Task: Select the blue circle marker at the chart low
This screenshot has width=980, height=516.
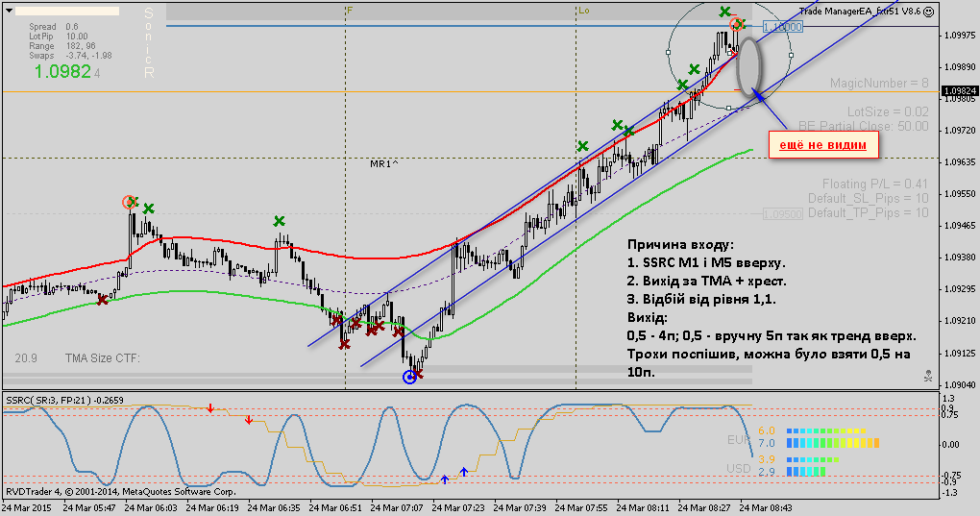Action: 409,377
